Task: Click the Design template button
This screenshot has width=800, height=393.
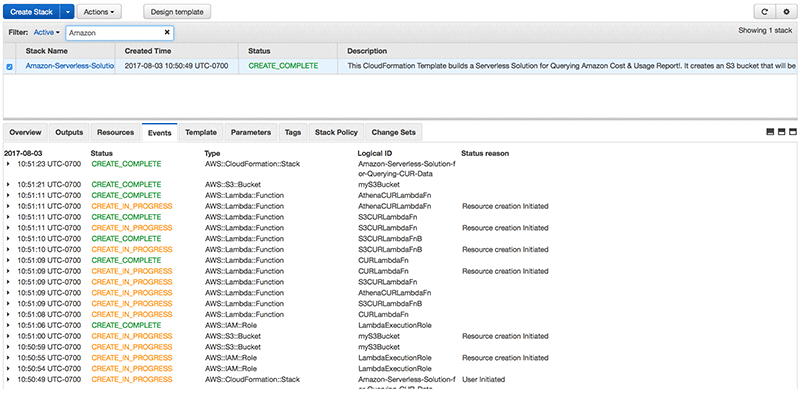Action: coord(177,12)
